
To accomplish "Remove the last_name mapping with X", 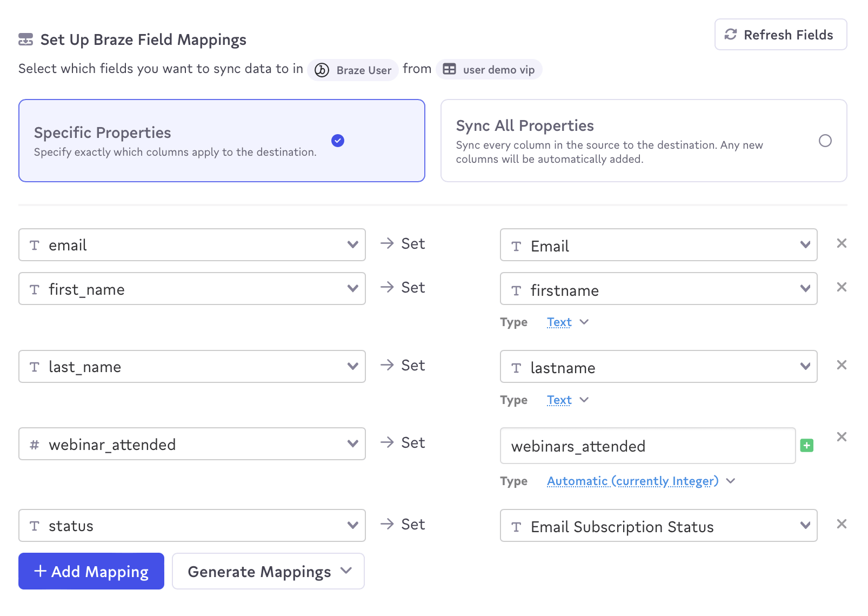I will click(841, 365).
